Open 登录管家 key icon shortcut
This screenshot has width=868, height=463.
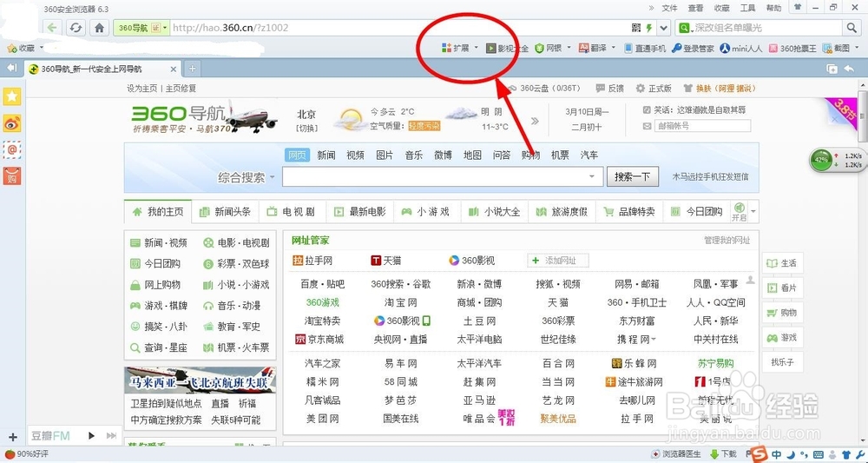[x=693, y=48]
